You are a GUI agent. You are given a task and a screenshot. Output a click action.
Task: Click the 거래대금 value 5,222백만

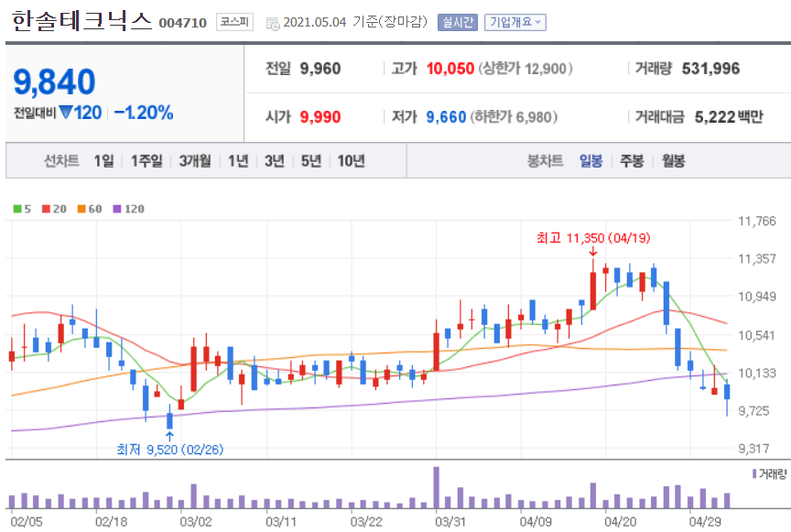[x=729, y=117]
